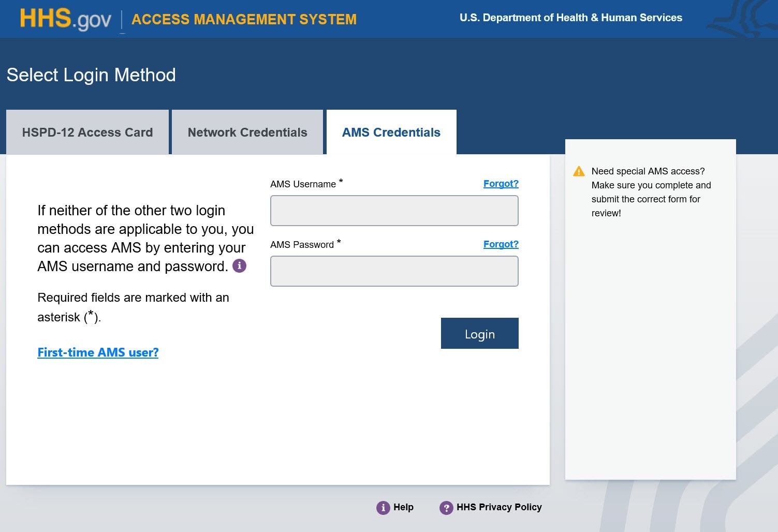Click the purple info icon beside the instructions
778x532 pixels.
(239, 266)
